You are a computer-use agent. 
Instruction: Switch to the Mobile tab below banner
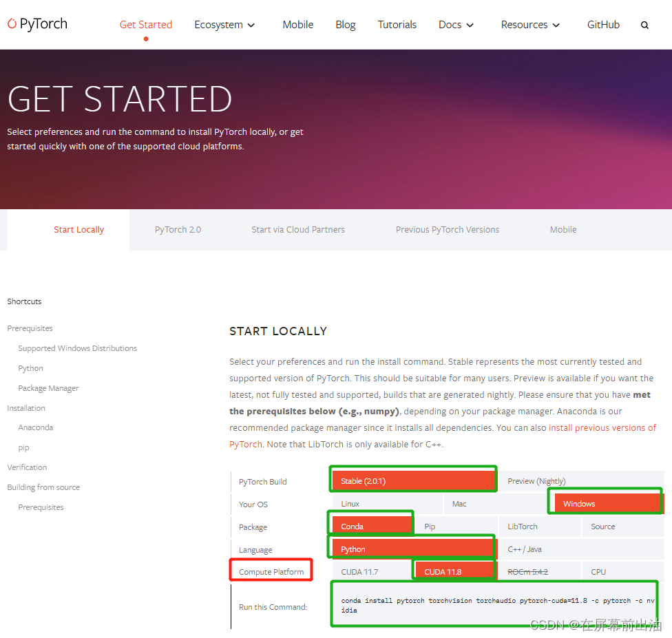[563, 230]
